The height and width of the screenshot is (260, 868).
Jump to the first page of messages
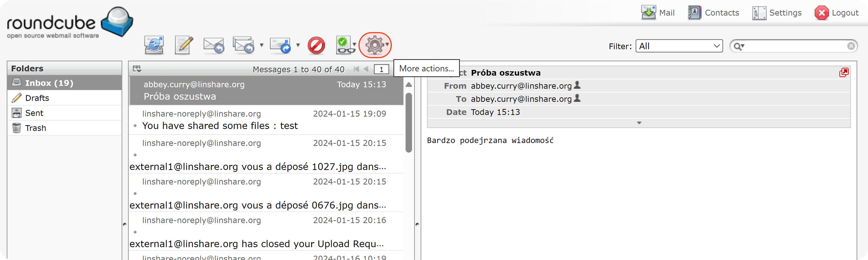tap(356, 69)
